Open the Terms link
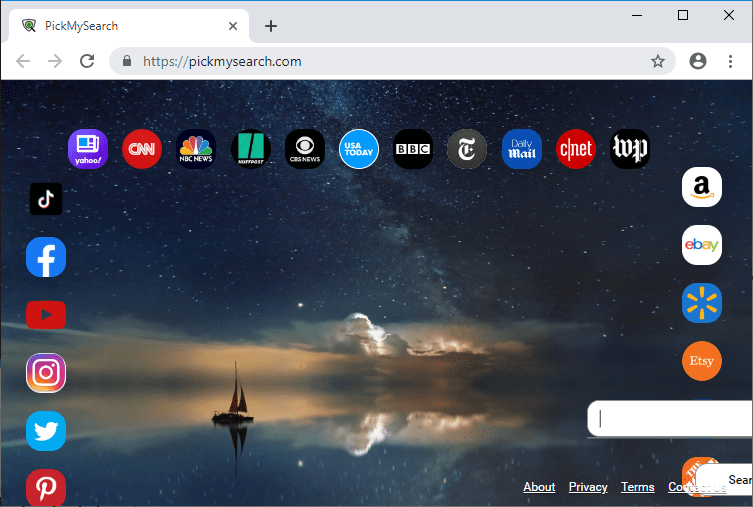 (637, 487)
